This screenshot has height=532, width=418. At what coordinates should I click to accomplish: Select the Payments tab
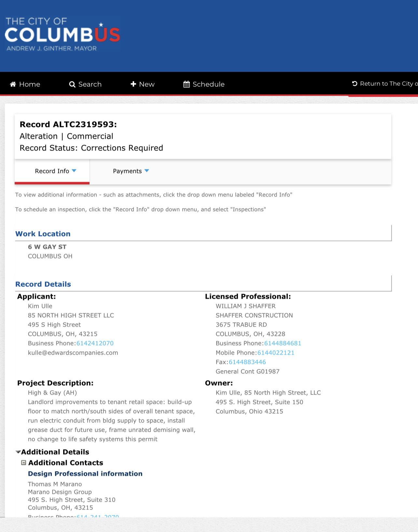[x=131, y=171]
